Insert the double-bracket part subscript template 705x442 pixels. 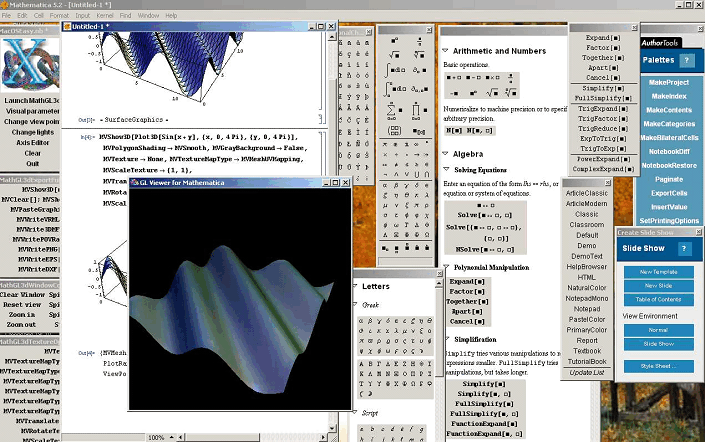point(419,131)
